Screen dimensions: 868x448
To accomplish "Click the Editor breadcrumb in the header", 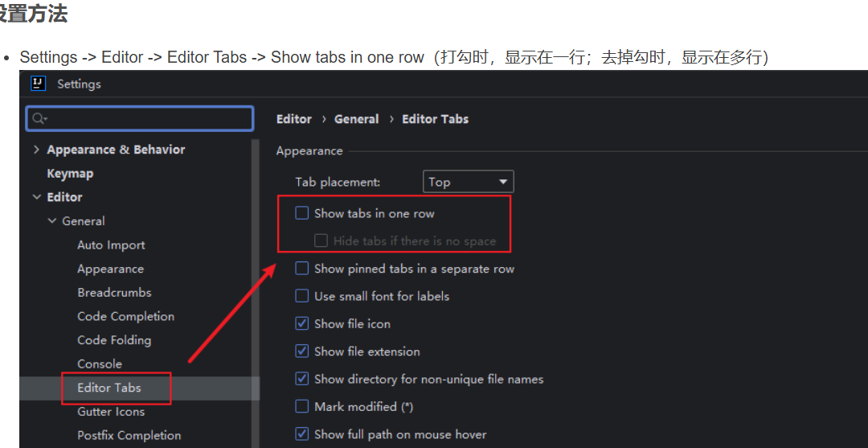I will pyautogui.click(x=294, y=119).
